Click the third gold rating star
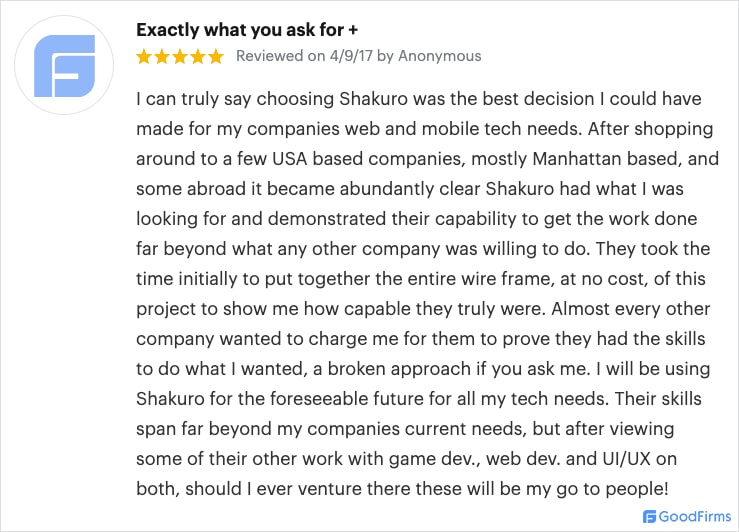 [180, 57]
